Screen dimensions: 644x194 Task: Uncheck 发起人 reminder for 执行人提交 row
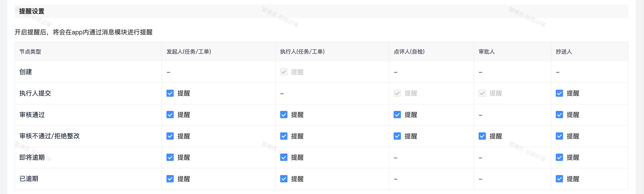pyautogui.click(x=170, y=93)
